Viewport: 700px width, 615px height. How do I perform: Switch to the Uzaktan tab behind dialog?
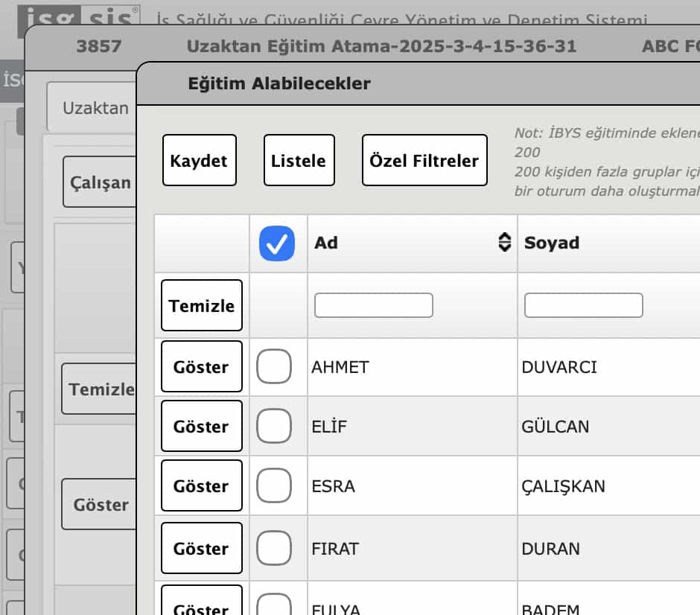(x=95, y=108)
